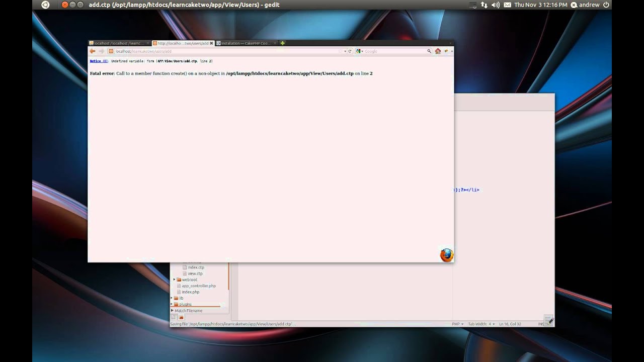This screenshot has width=644, height=362.
Task: Open the power session menu icon
Action: point(606,5)
